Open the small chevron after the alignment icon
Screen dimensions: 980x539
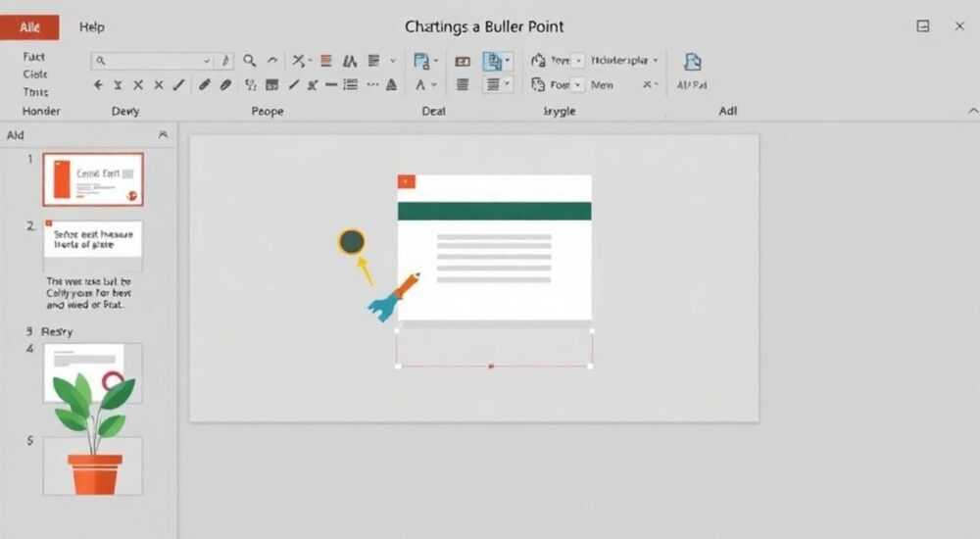pos(393,61)
